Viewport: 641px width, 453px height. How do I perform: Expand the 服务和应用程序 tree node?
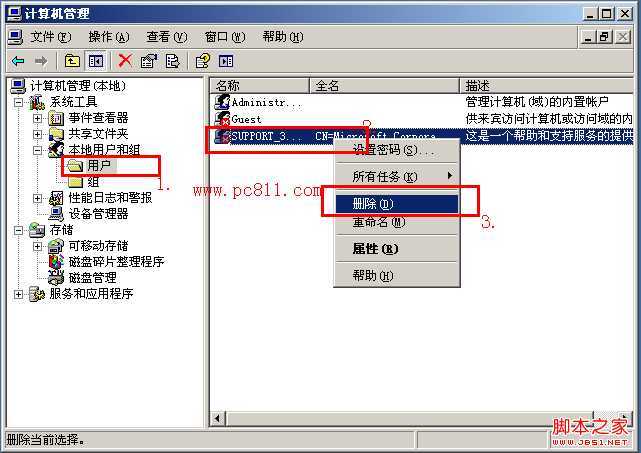pos(18,294)
